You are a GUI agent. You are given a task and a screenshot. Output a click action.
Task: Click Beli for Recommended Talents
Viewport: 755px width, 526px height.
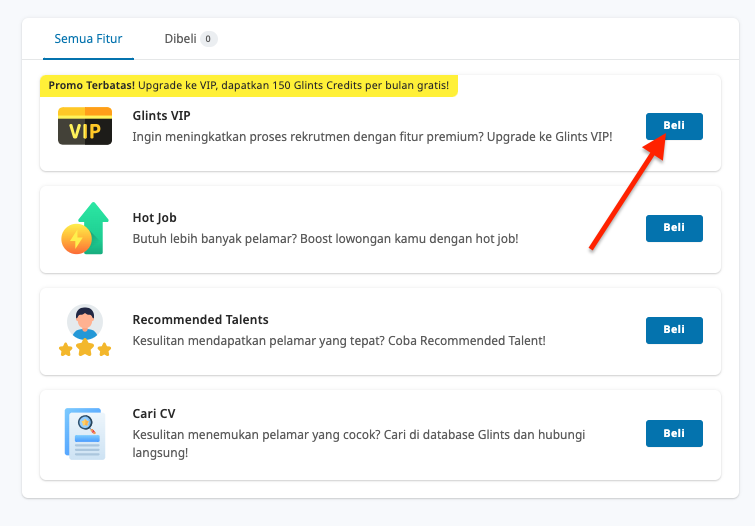(x=674, y=330)
